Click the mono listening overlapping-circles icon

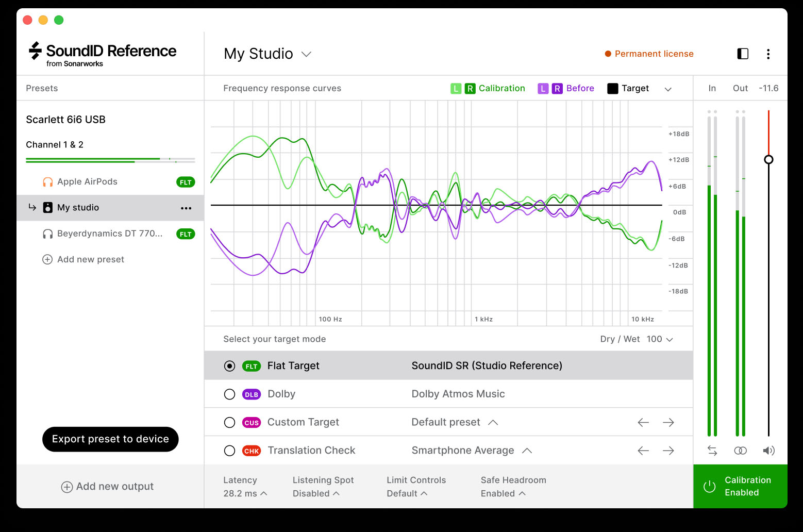tap(740, 451)
